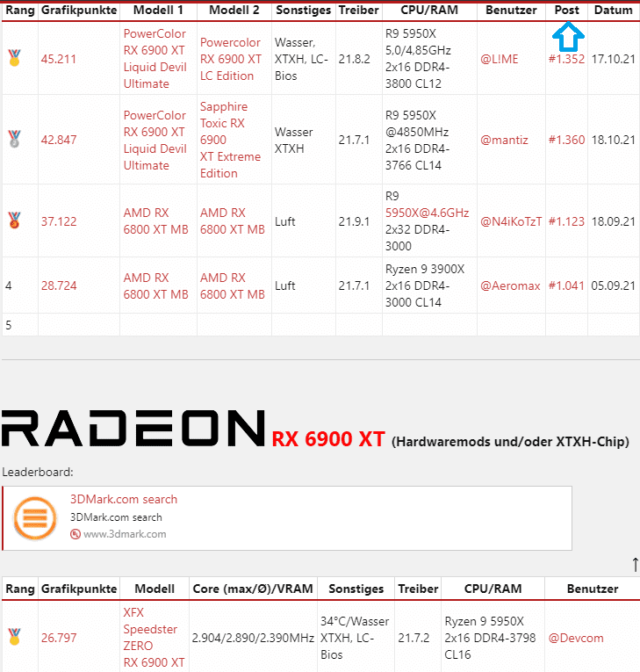
Task: Click the Post column header
Action: [567, 10]
